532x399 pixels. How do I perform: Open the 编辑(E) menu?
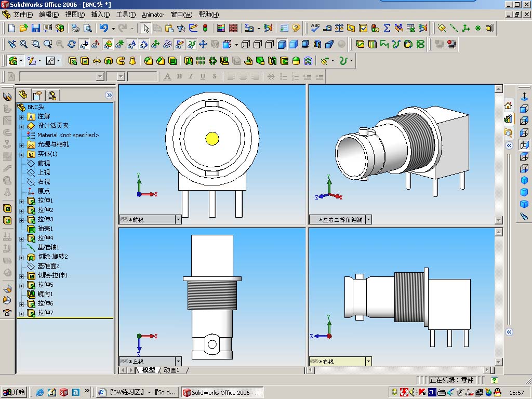[x=49, y=15]
